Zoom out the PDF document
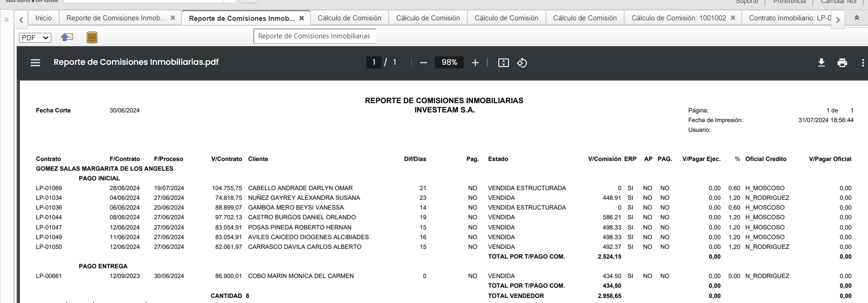 [423, 62]
